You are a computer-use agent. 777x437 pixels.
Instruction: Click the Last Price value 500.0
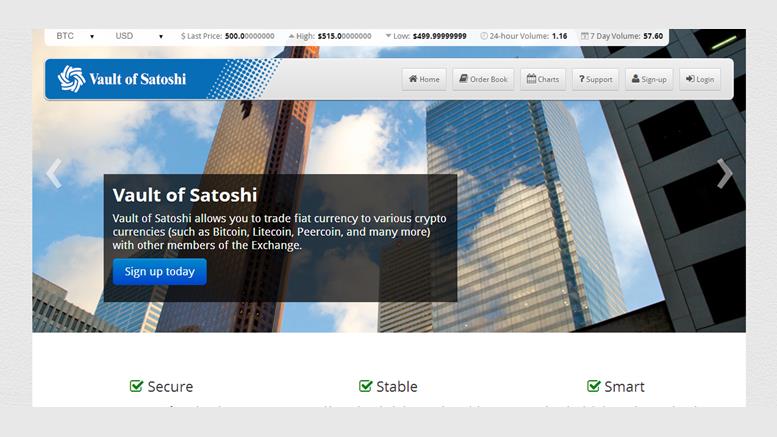tap(250, 36)
